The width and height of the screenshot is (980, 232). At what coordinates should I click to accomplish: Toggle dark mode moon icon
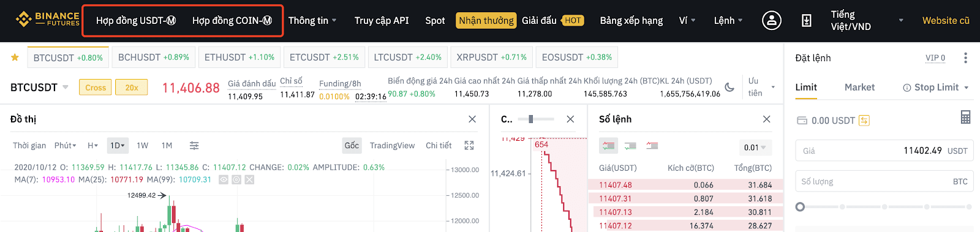tap(729, 88)
